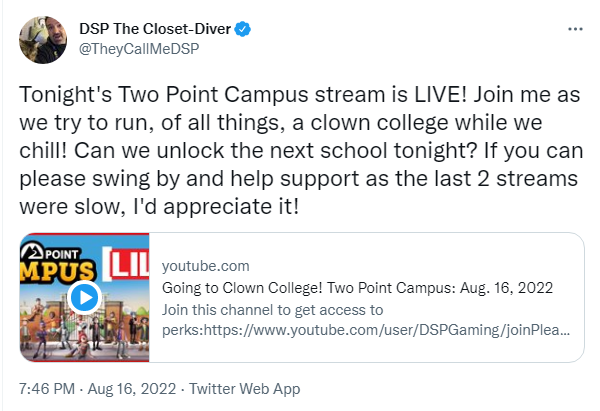Open the Twitter Web App source link

point(245,389)
